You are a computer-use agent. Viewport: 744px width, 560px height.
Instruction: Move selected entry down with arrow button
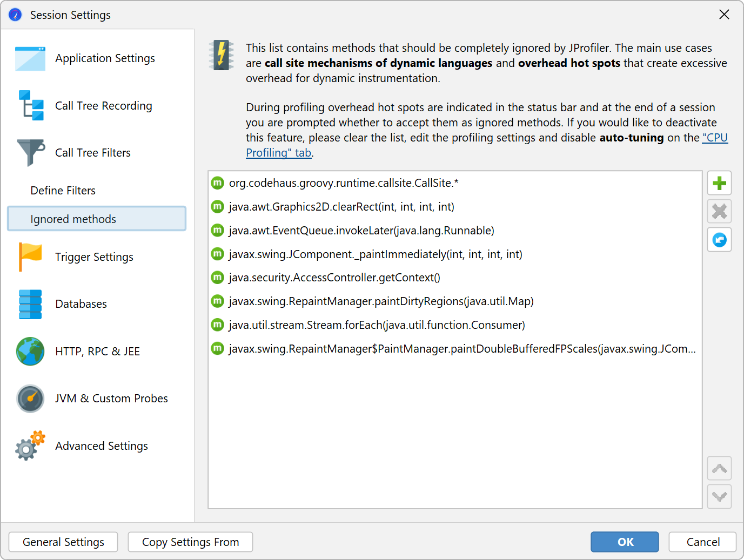click(x=719, y=496)
